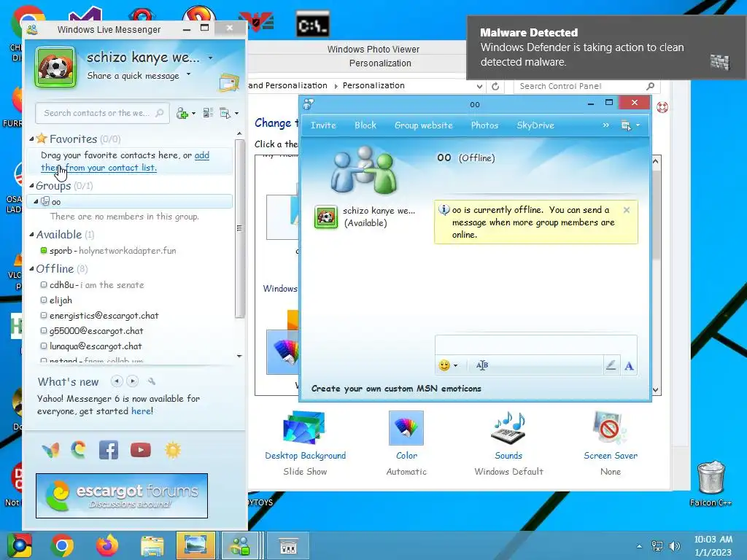Viewport: 747px width, 560px height.
Task: Click the Personalization breadcrumb in address bar
Action: click(x=373, y=86)
